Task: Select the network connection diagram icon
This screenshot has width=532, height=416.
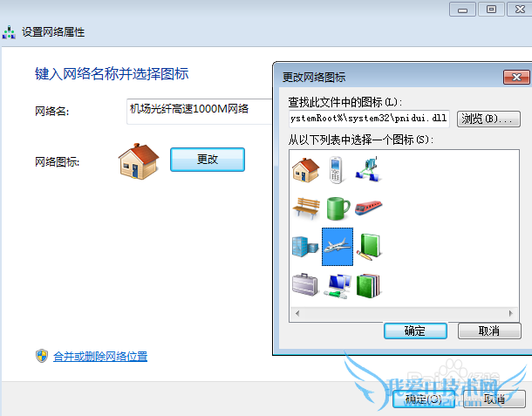Action: pyautogui.click(x=368, y=170)
